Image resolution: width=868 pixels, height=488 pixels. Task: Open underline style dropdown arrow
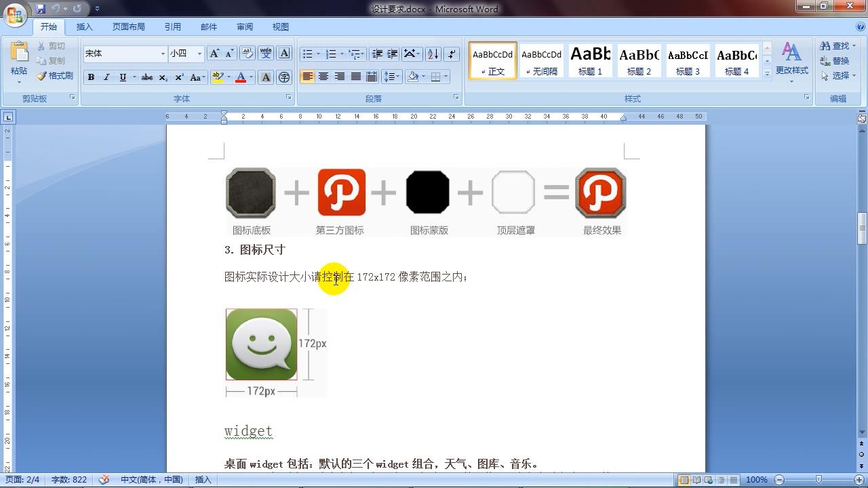(x=134, y=77)
